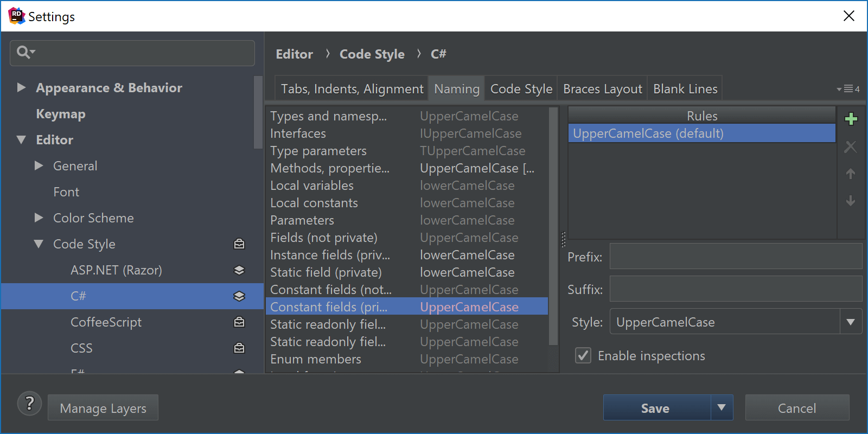
Task: Click the naming list vertical scrollbar
Action: (x=553, y=226)
